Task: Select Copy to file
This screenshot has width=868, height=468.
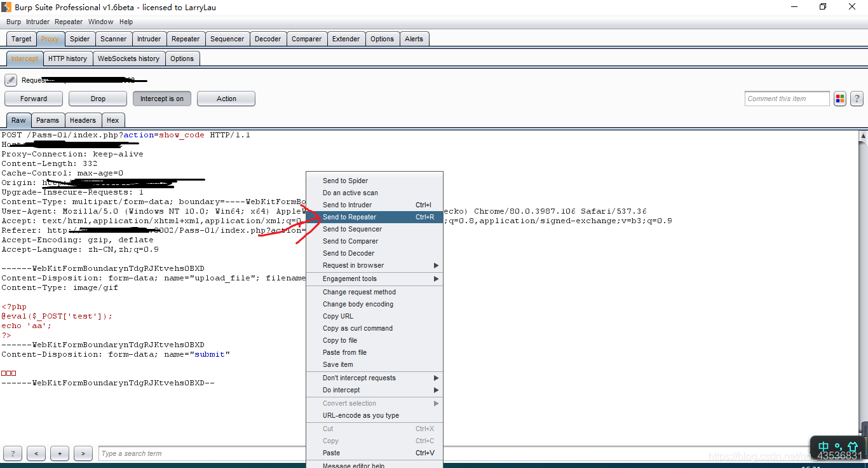Action: (x=374, y=340)
